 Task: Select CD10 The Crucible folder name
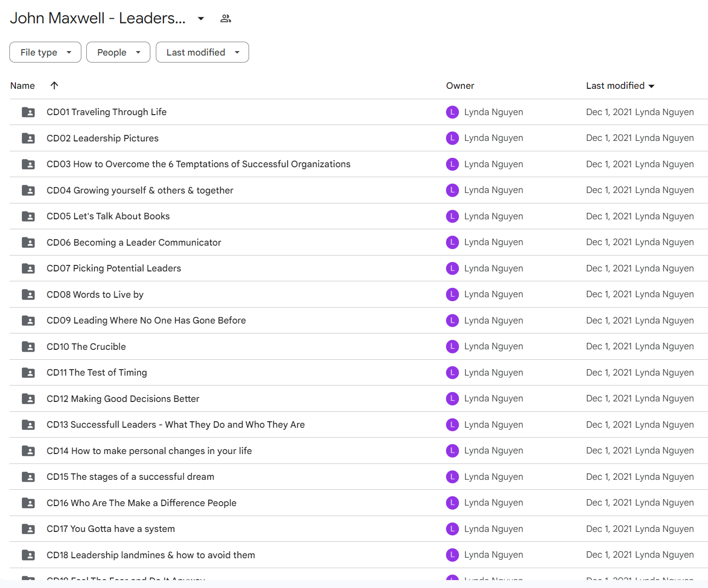[86, 346]
